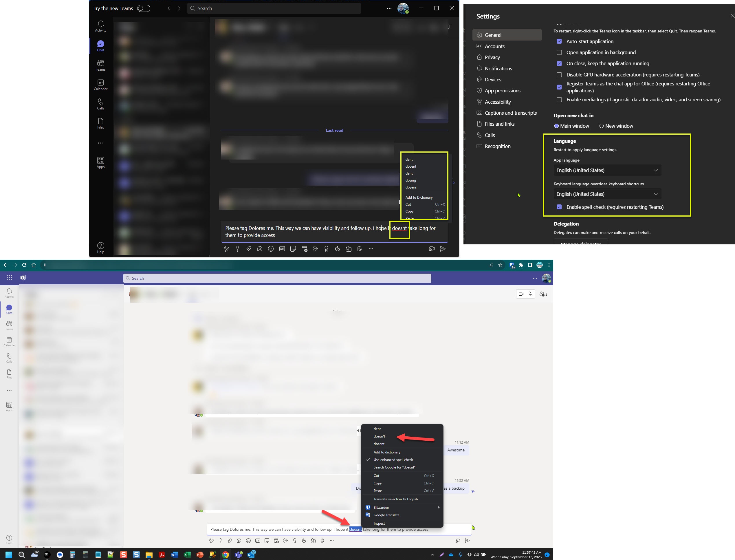Open GIF picker in dark Teams compose toolbar
735x560 pixels.
[282, 249]
